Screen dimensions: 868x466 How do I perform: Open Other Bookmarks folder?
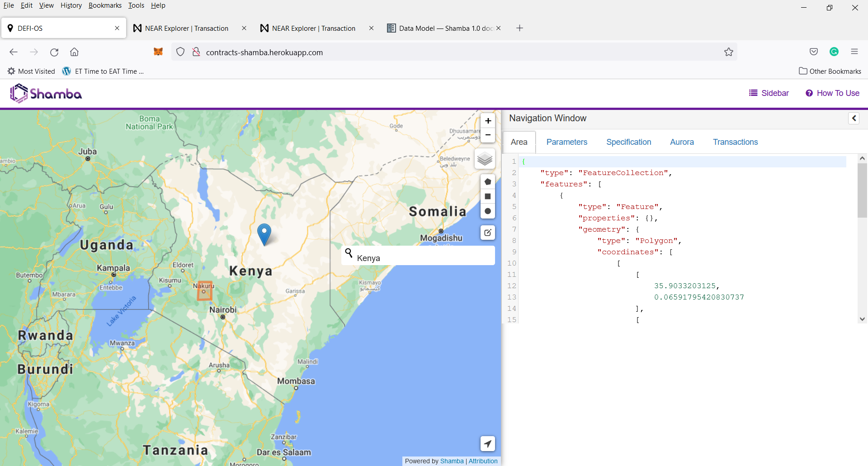[x=830, y=71]
